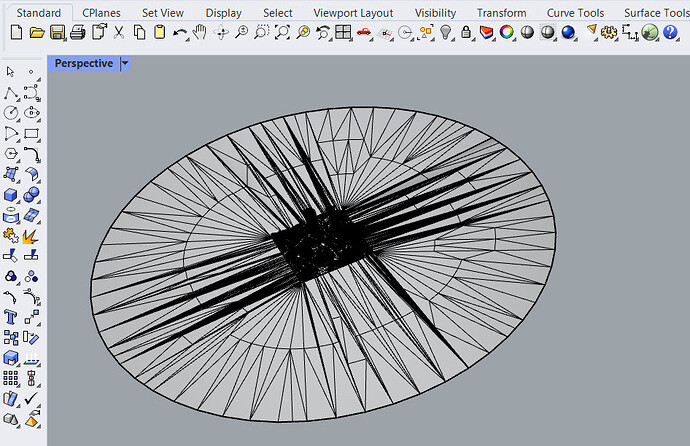Go to the Transform toolbar tab
This screenshot has width=690, height=446.
[501, 13]
